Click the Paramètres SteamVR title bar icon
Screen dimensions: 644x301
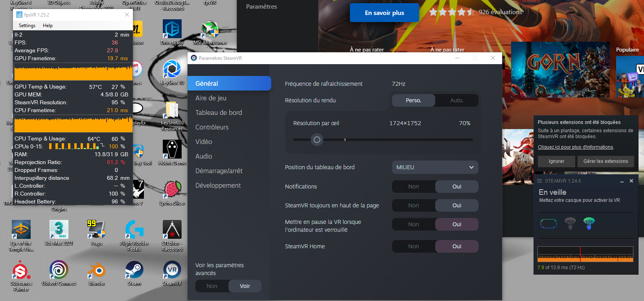coord(193,58)
